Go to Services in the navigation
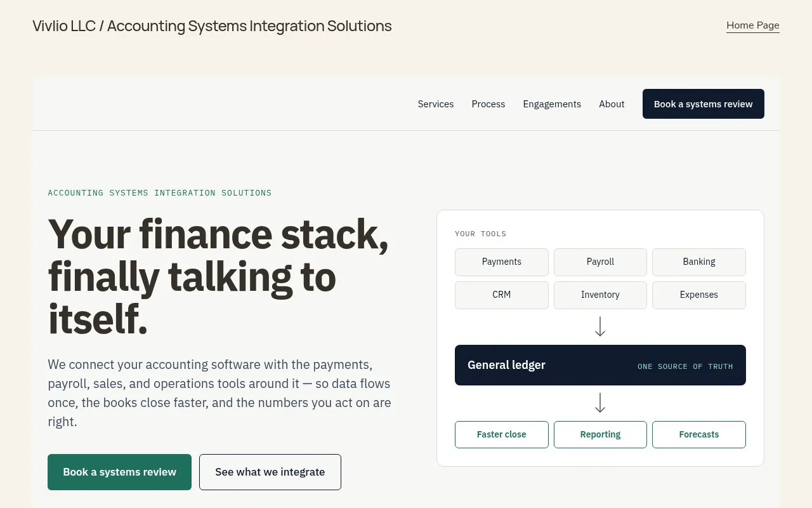Viewport: 812px width, 508px height. point(436,104)
